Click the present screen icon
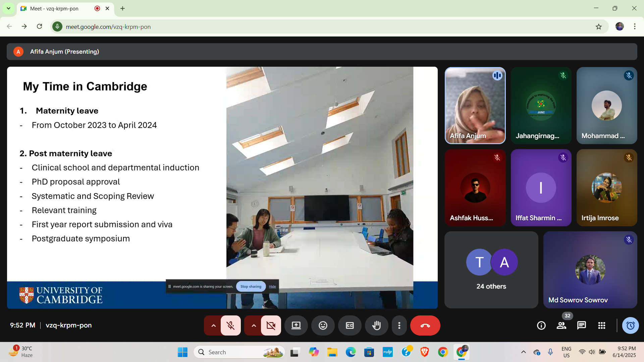Screen dimensions: 644x362 click(296, 325)
